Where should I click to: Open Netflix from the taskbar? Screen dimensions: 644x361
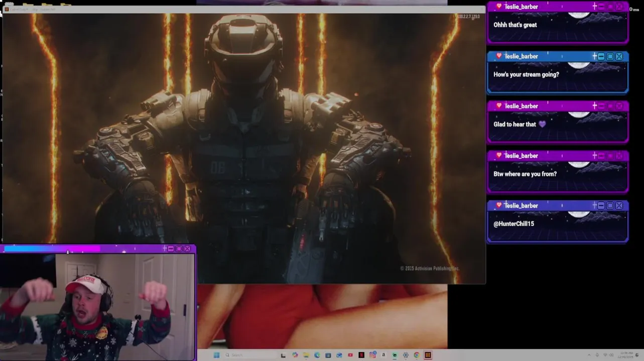(361, 355)
